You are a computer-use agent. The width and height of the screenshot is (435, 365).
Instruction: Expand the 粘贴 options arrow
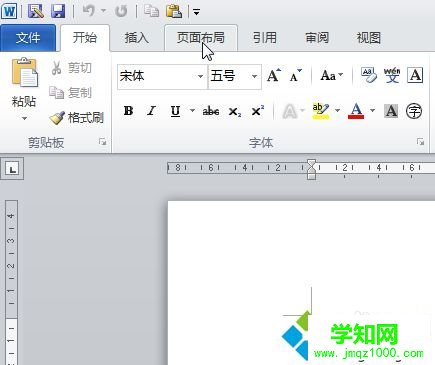click(24, 118)
